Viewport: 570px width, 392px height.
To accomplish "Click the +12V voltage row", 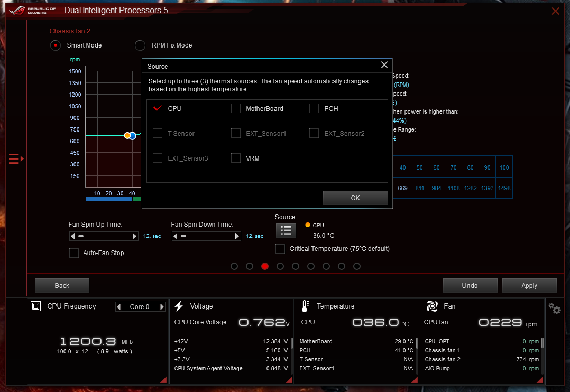I will (x=231, y=341).
